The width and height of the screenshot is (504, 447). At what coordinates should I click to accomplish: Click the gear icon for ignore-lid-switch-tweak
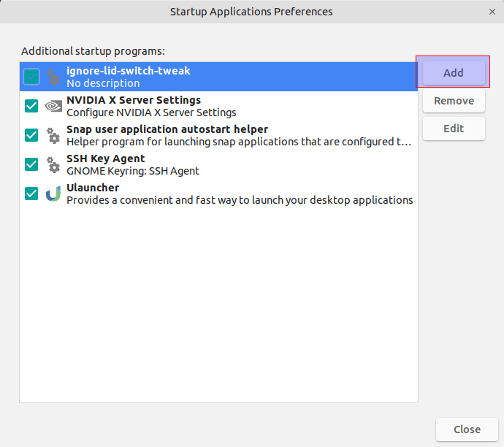[53, 77]
